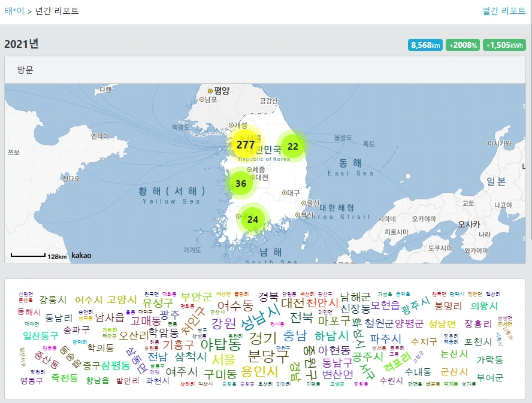
Task: Click the 오사카 label on map
Action: pyautogui.click(x=469, y=224)
